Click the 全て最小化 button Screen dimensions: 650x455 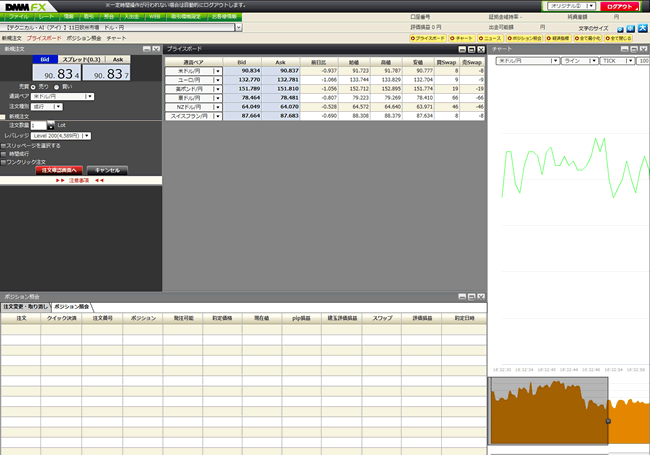(x=587, y=38)
